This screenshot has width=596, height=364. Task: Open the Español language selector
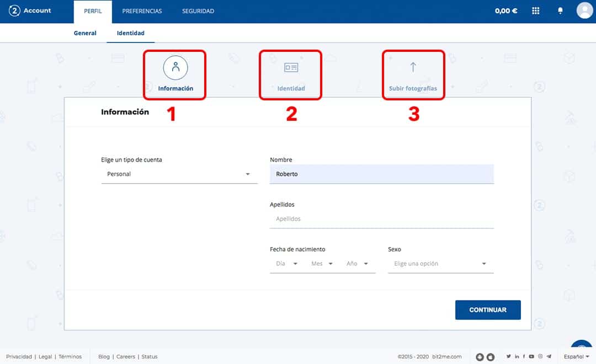(576, 356)
